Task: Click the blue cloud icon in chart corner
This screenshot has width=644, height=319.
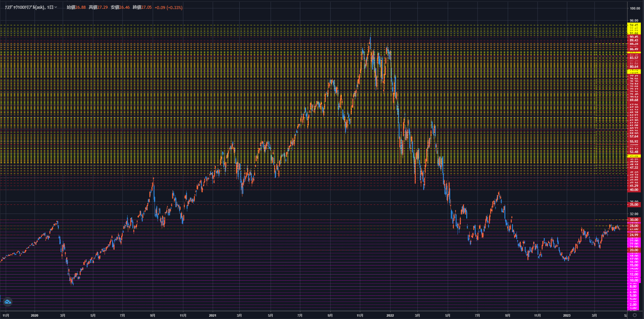Action: click(7, 302)
